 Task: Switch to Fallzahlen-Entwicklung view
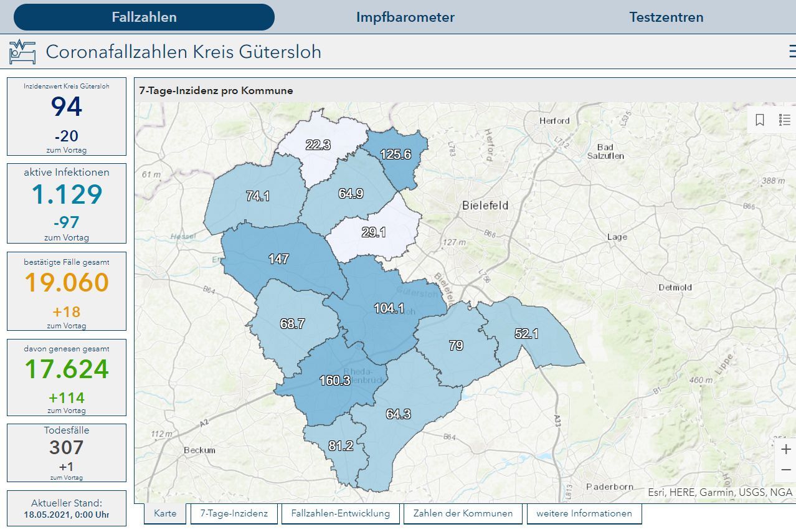point(339,513)
